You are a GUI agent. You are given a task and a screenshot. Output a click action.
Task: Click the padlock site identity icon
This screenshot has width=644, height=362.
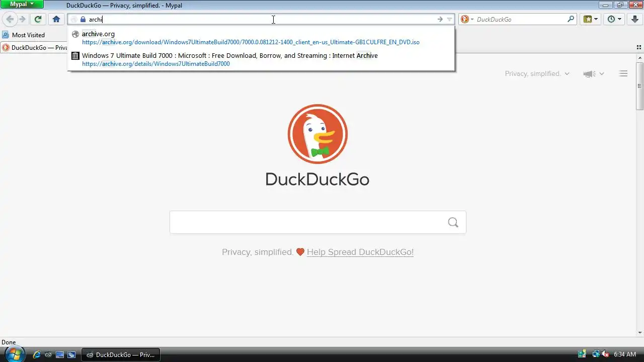point(83,19)
